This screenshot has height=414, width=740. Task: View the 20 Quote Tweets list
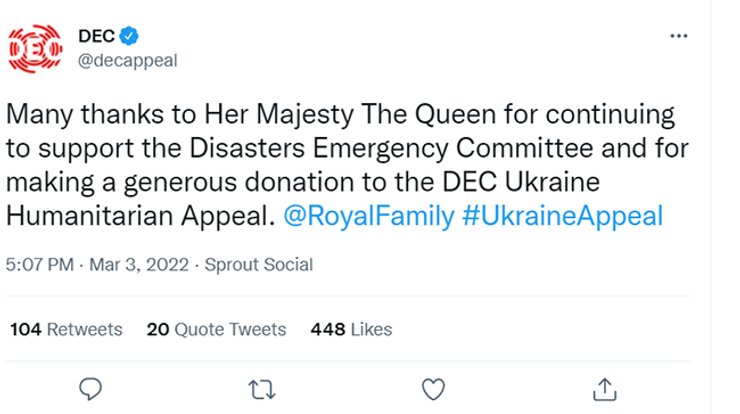pos(216,329)
